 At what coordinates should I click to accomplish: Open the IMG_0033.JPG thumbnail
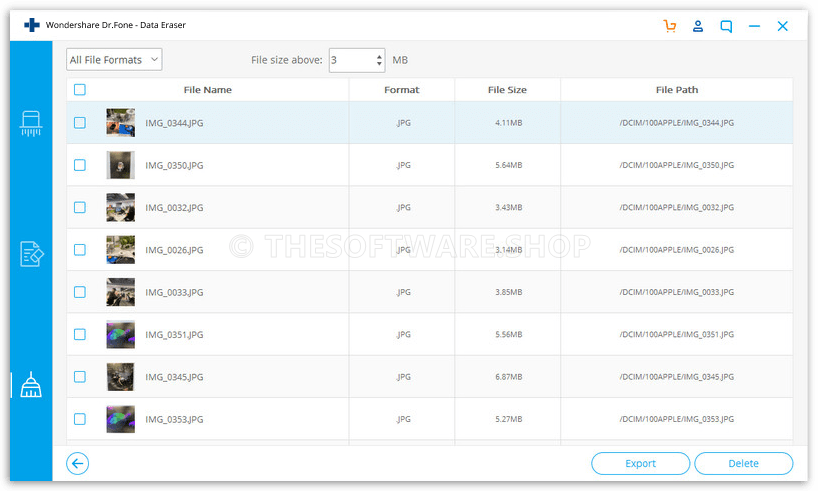pos(121,292)
